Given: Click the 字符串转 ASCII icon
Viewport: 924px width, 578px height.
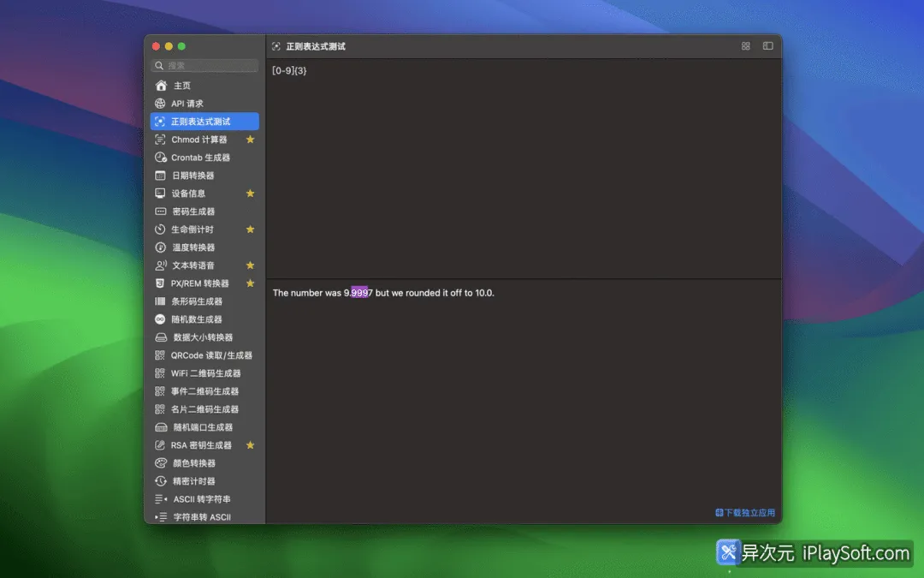Looking at the screenshot, I should [161, 517].
